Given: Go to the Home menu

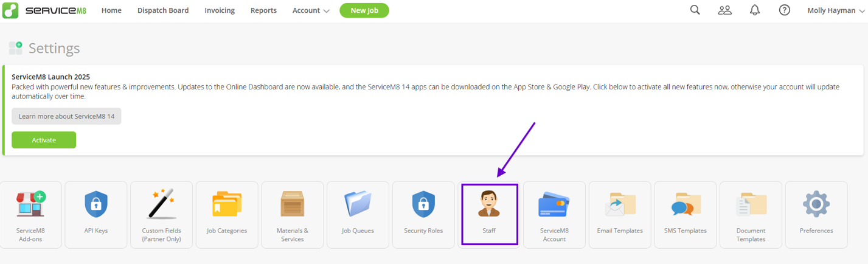Looking at the screenshot, I should tap(111, 10).
